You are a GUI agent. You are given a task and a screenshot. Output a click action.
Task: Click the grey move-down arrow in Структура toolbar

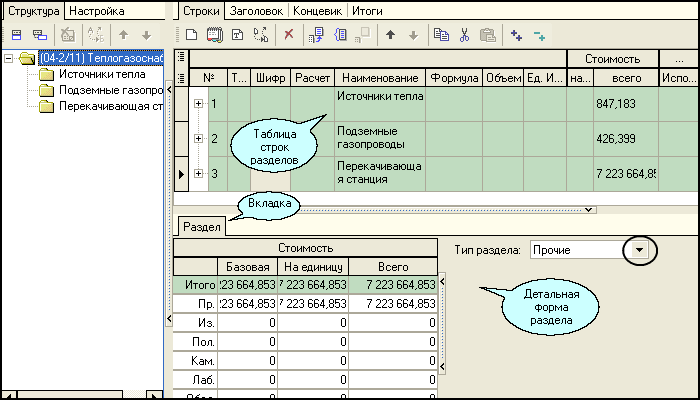click(146, 35)
